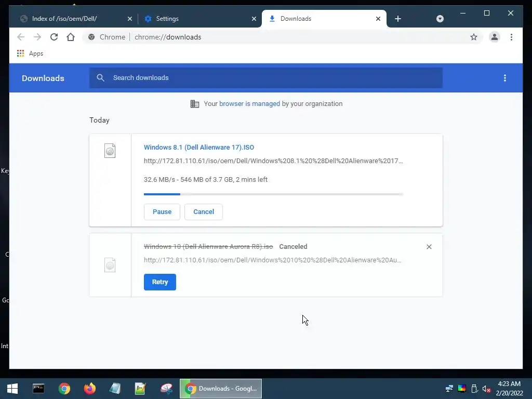
Task: Close the Settings tab
Action: point(254,19)
